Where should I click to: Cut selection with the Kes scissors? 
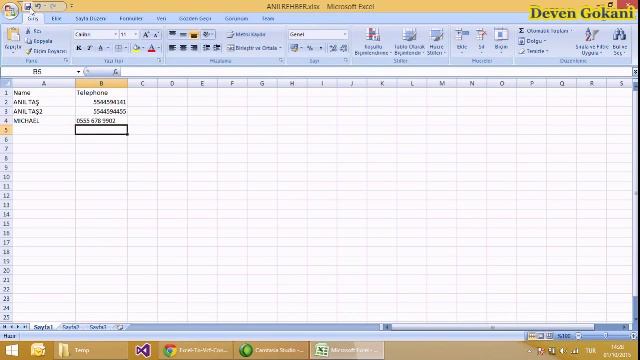[x=33, y=31]
